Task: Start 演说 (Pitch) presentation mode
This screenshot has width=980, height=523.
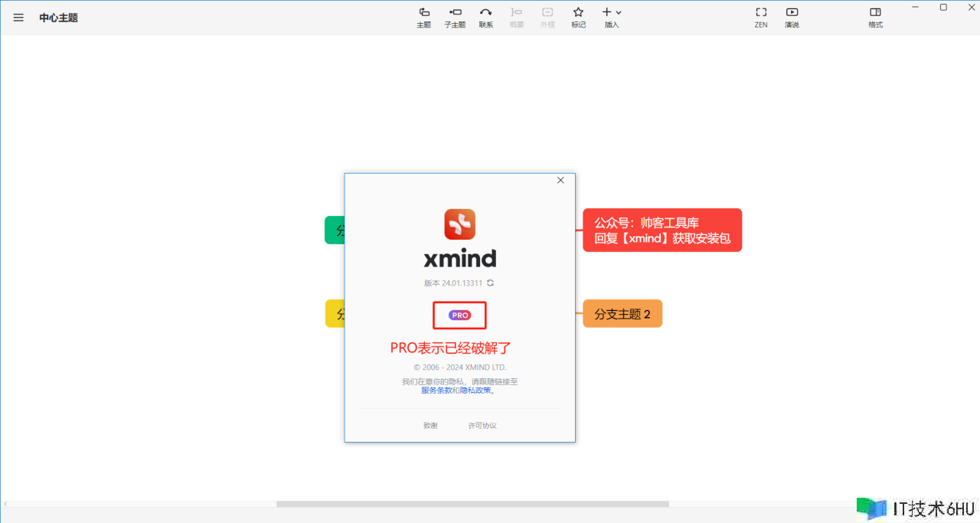Action: click(x=792, y=17)
